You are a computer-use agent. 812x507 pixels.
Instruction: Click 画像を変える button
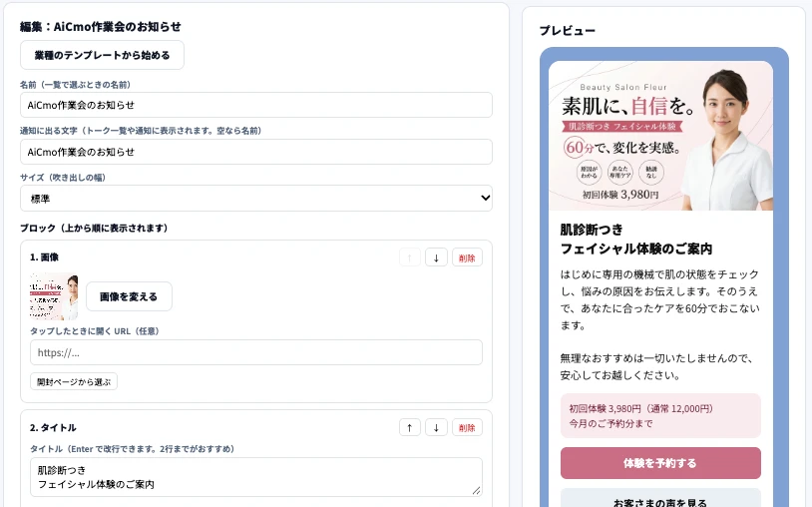click(x=129, y=296)
